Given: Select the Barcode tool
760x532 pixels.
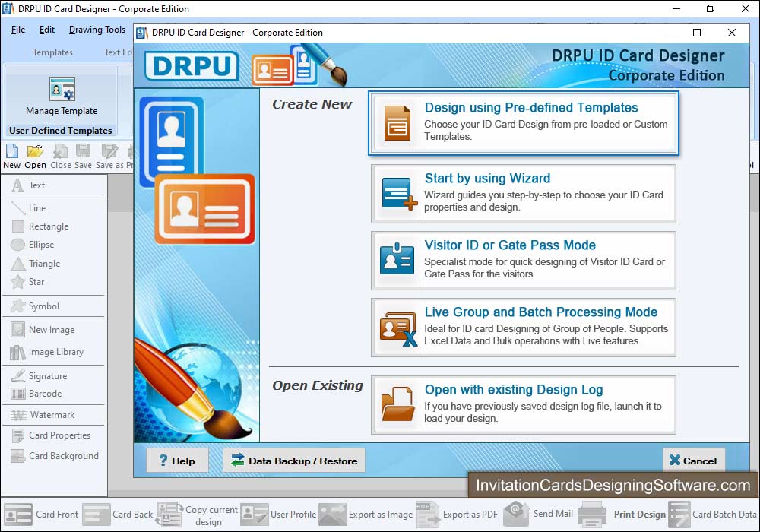Looking at the screenshot, I should pyautogui.click(x=36, y=394).
